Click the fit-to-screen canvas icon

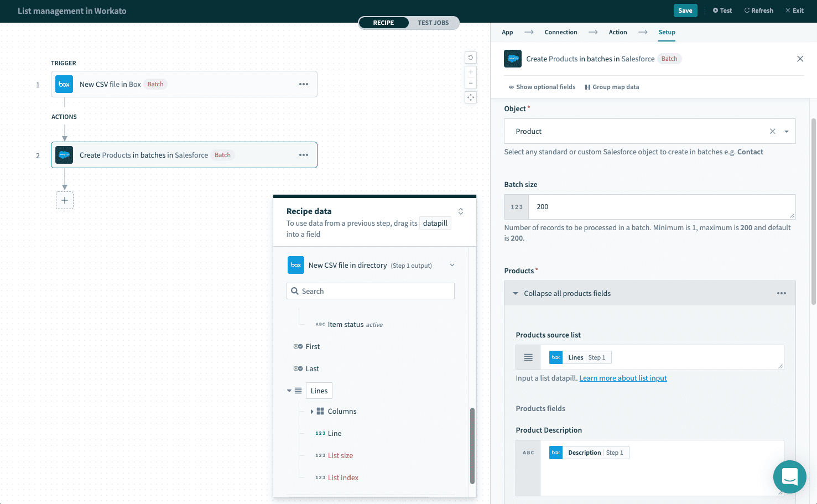[471, 97]
